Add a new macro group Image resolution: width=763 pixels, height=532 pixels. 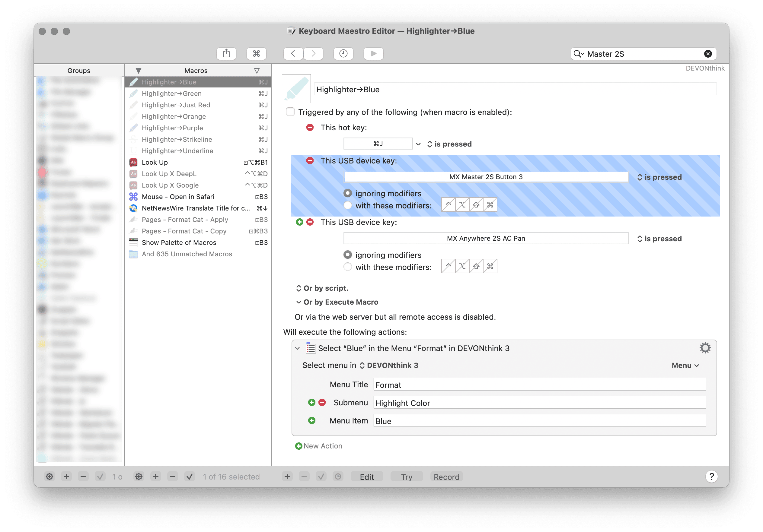(66, 477)
